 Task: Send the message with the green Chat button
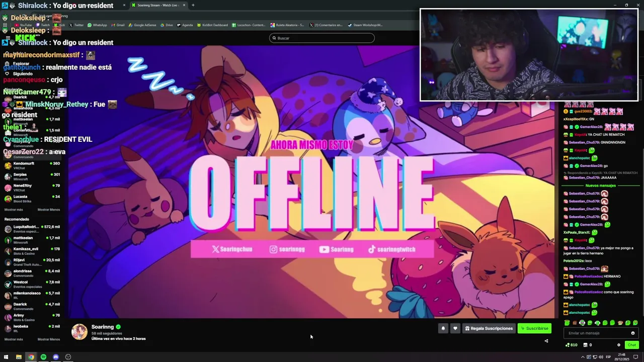point(632,345)
